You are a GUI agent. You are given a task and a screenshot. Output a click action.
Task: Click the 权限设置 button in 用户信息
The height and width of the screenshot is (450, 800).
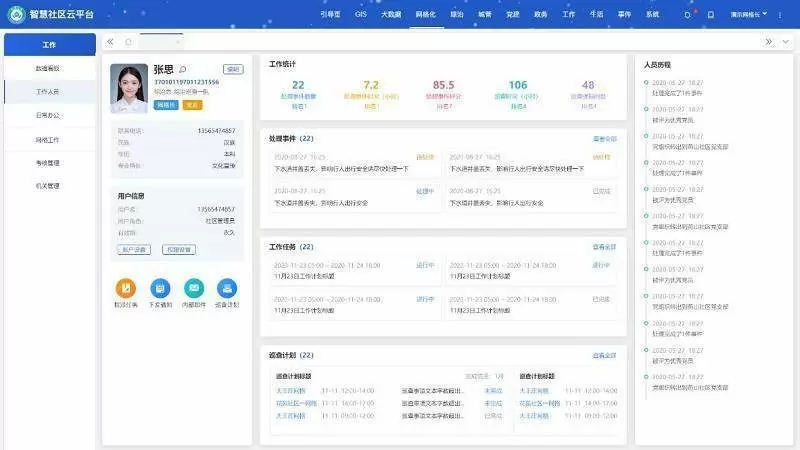coord(180,249)
